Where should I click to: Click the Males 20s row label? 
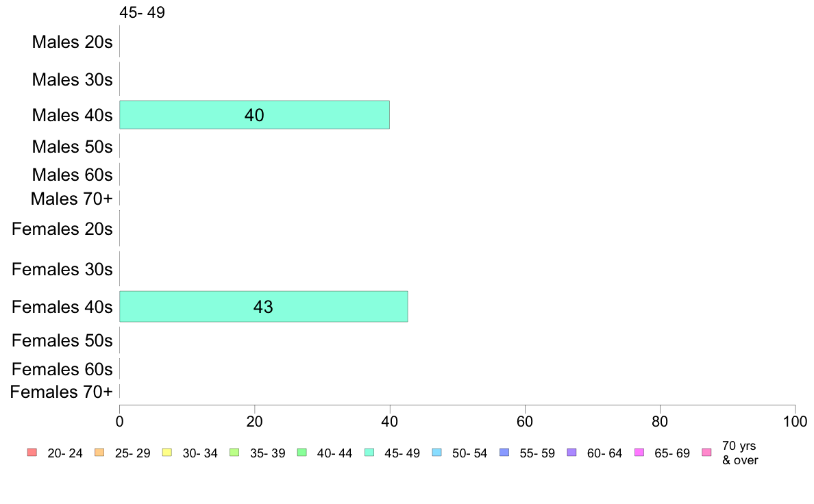[x=72, y=42]
